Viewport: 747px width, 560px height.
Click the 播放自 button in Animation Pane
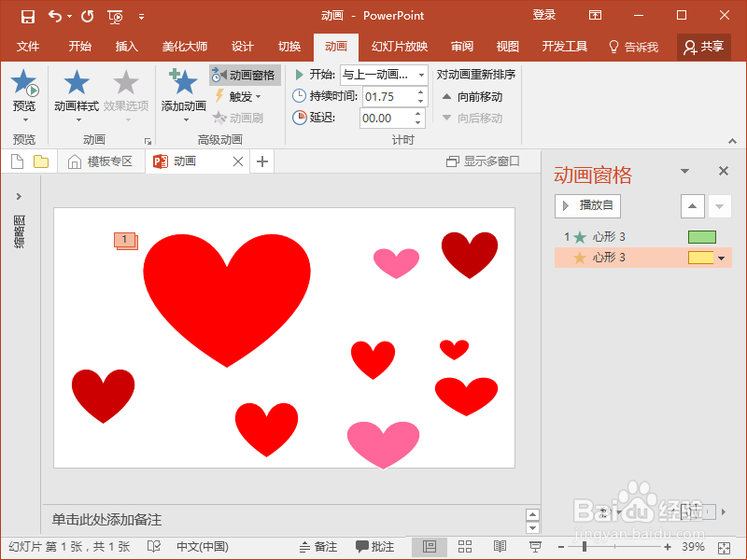point(588,205)
